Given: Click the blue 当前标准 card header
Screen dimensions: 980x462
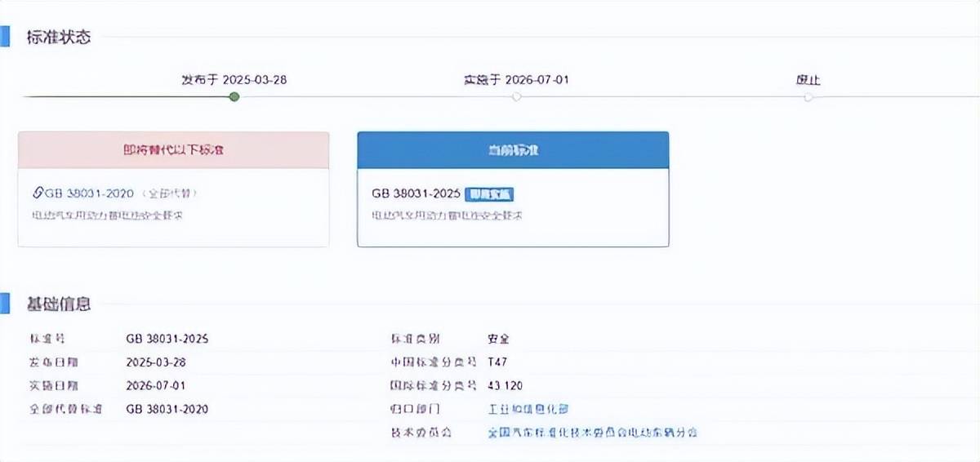Looking at the screenshot, I should [513, 150].
